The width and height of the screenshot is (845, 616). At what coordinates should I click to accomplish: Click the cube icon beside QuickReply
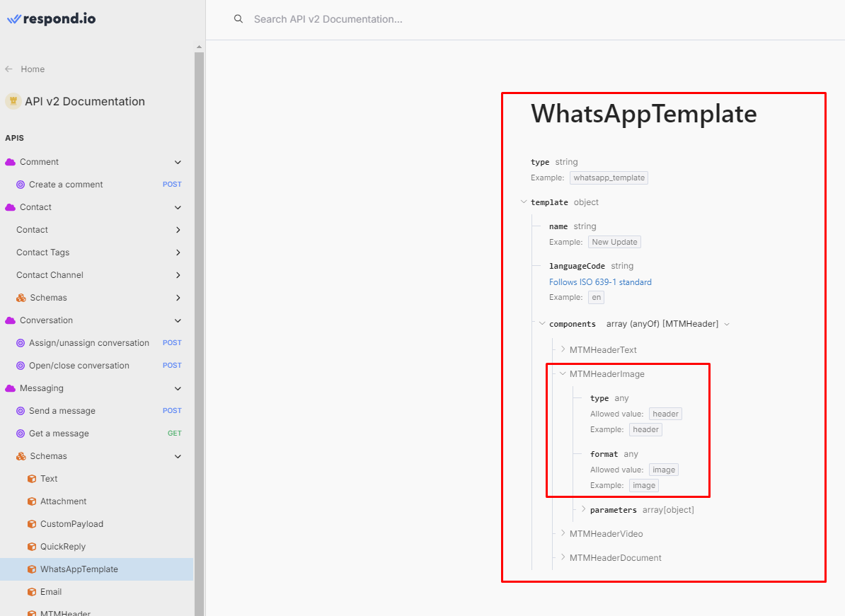click(32, 547)
